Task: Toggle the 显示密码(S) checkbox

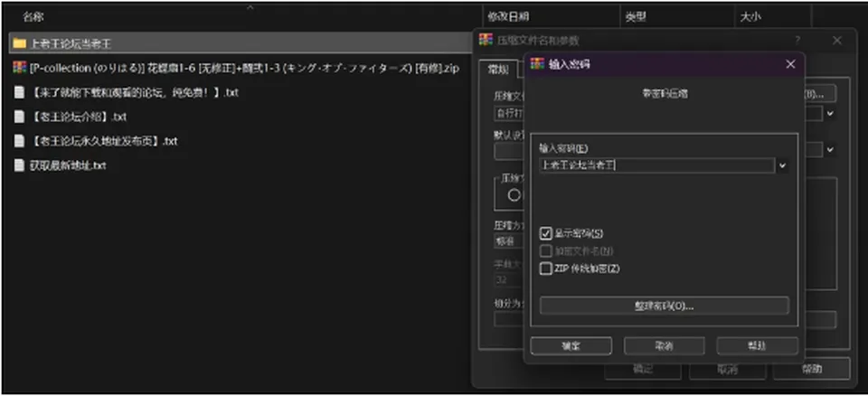Action: click(546, 233)
